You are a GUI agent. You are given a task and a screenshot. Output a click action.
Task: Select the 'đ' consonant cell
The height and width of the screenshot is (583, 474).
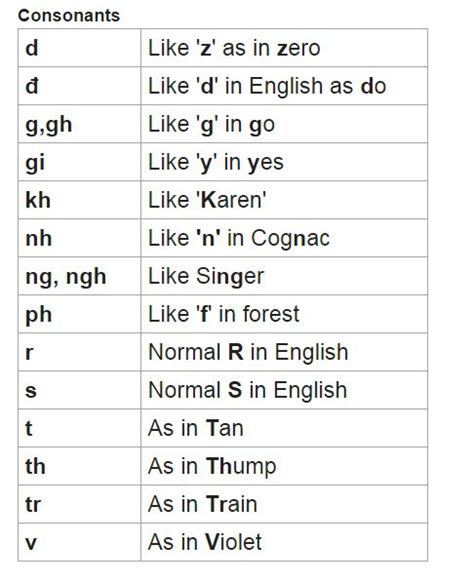[80, 86]
